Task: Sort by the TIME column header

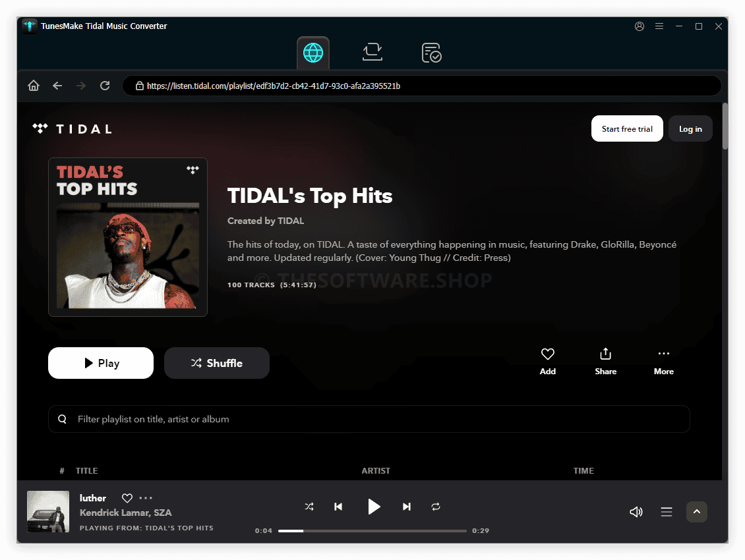Action: pos(583,470)
